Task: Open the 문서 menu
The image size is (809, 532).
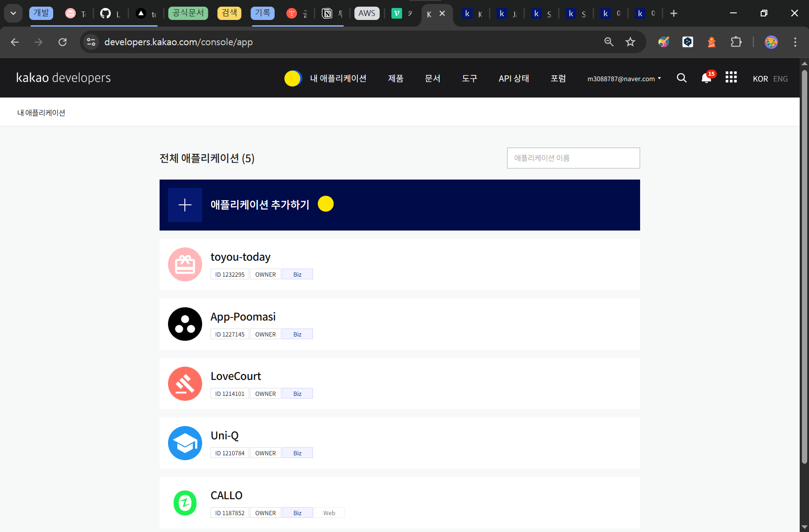Action: [433, 78]
